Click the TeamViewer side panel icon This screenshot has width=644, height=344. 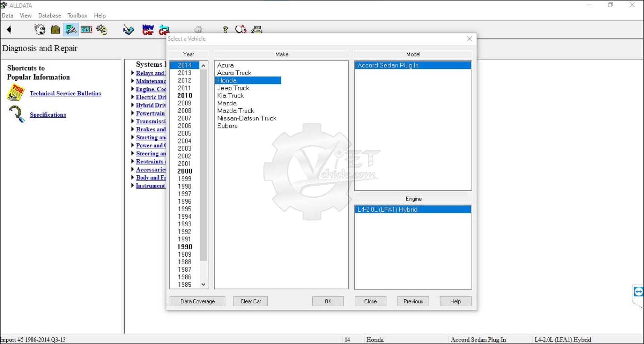coord(638,292)
